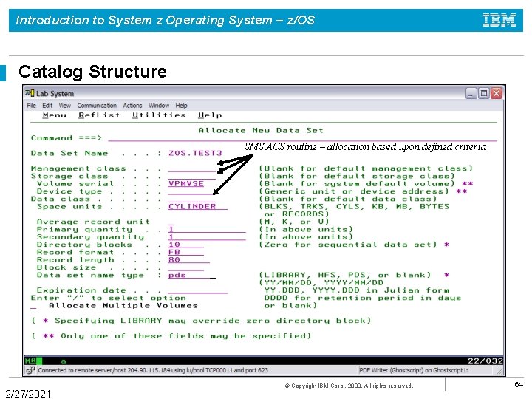
Task: Select the ISPF Help action bar item
Action: click(x=210, y=115)
